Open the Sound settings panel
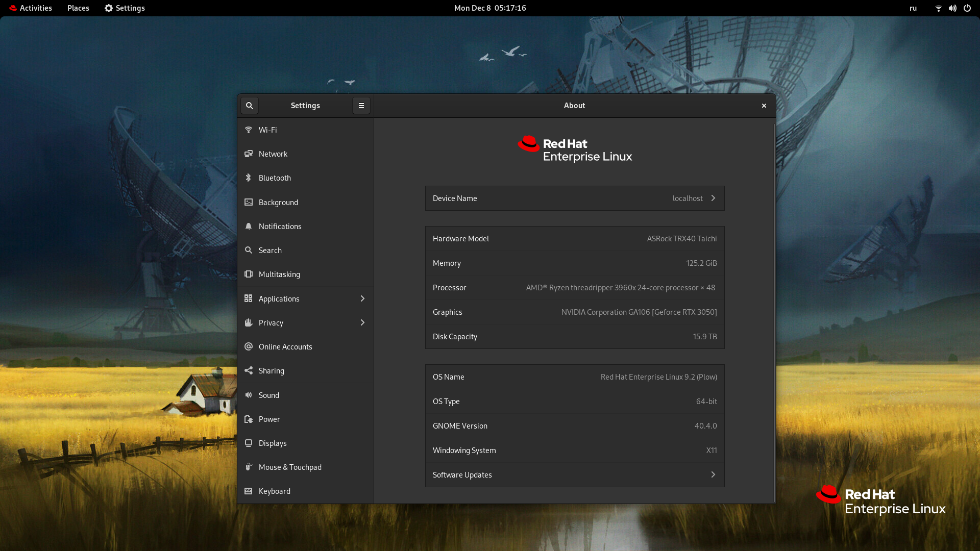This screenshot has width=980, height=551. [268, 395]
